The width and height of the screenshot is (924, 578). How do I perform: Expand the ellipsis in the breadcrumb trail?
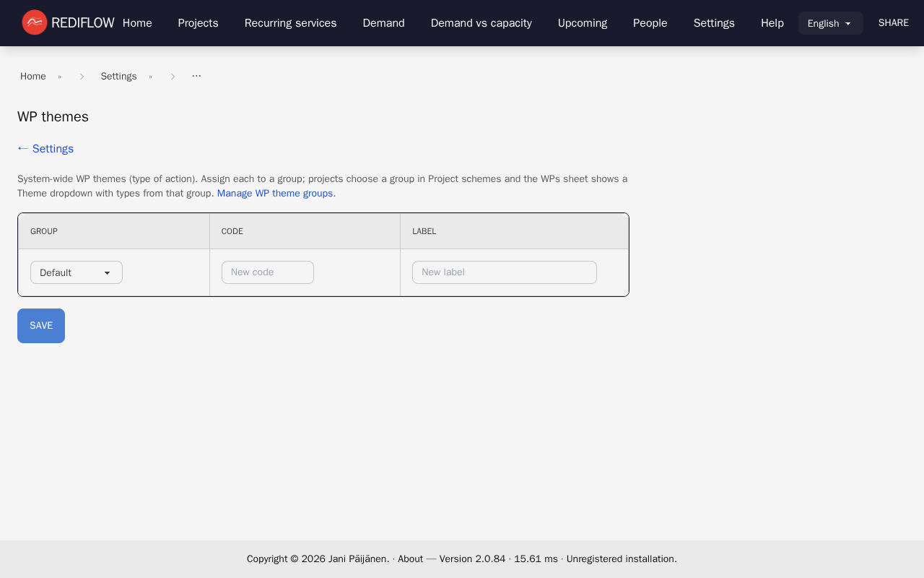tap(196, 75)
